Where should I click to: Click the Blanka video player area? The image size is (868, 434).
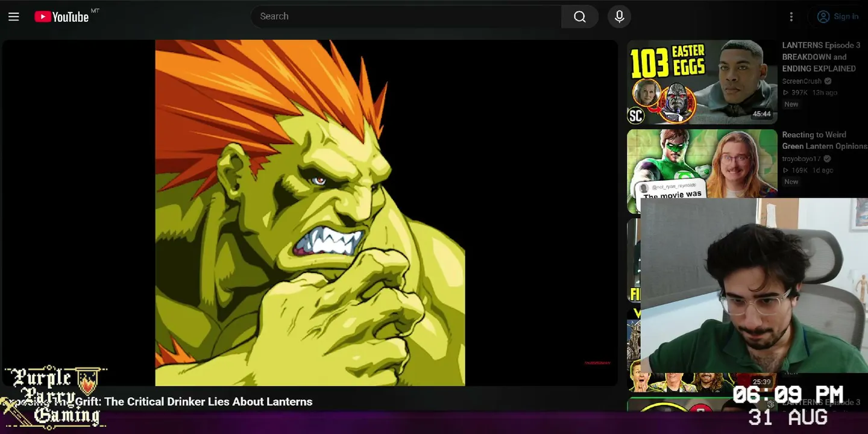pyautogui.click(x=310, y=213)
